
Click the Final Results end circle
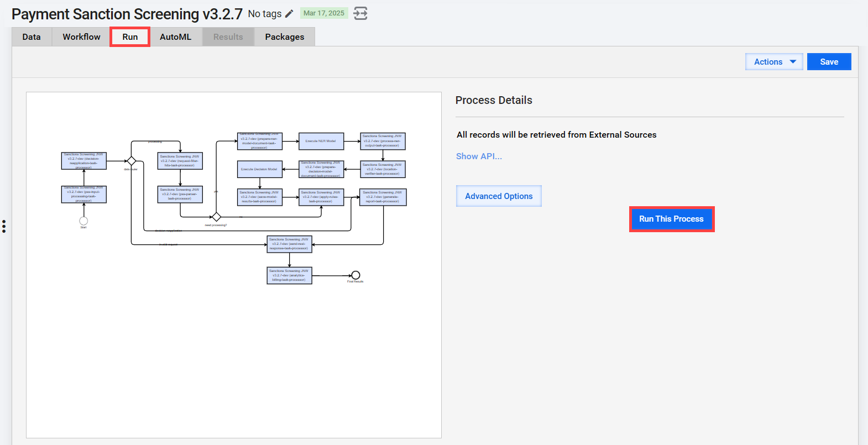[x=356, y=275]
